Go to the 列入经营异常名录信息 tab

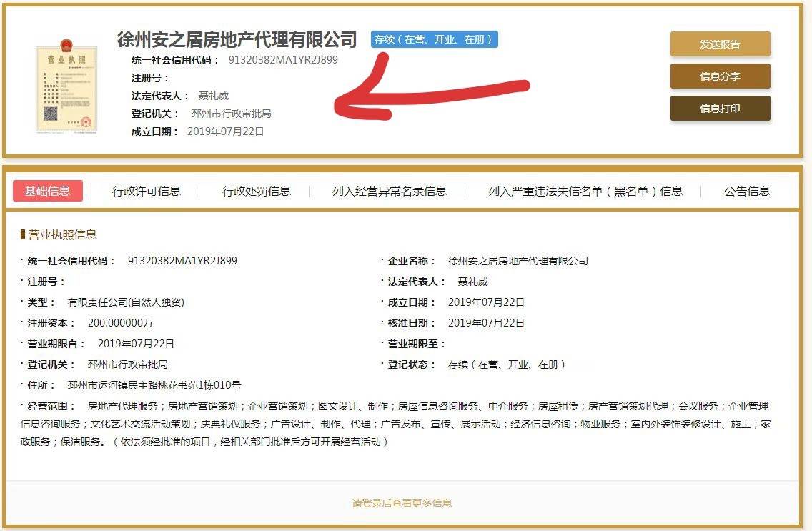click(x=390, y=191)
